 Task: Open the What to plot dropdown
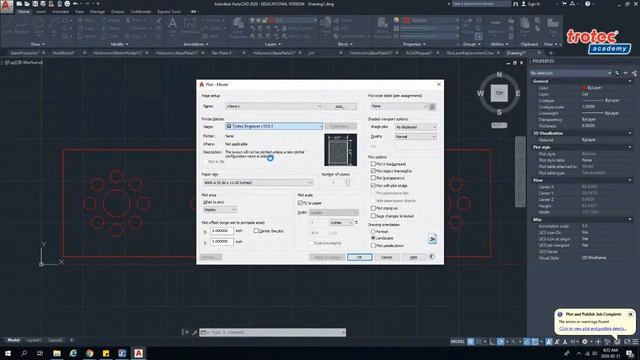220,209
